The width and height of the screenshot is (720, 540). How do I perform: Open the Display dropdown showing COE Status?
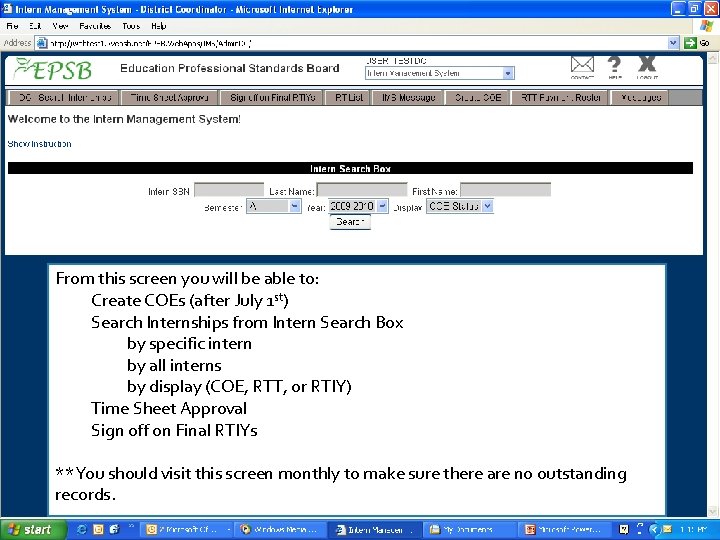[460, 206]
